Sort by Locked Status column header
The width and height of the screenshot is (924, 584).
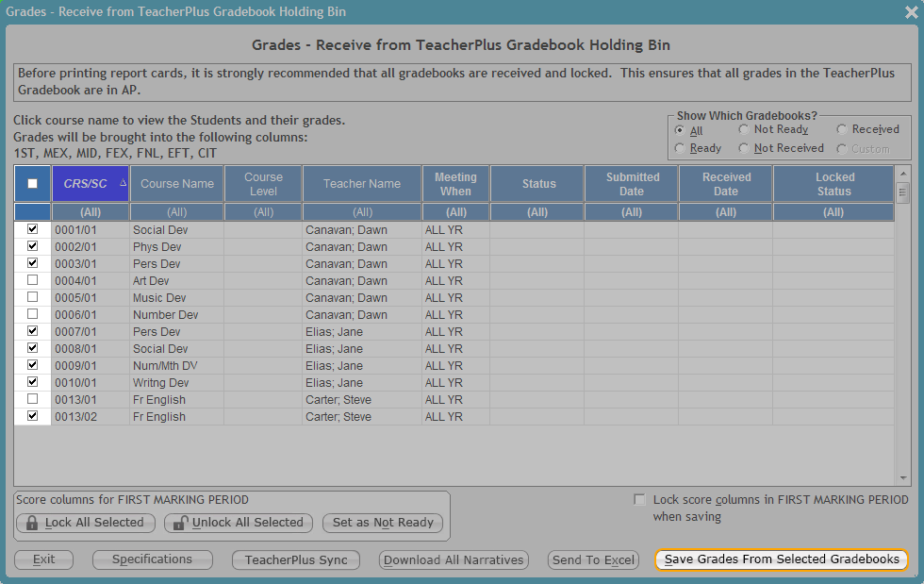[833, 183]
